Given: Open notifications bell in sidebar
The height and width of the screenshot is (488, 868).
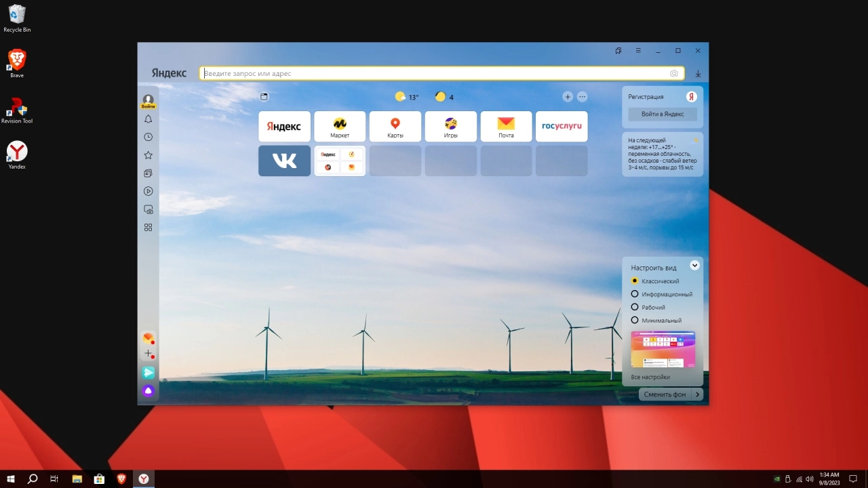Looking at the screenshot, I should click(149, 119).
